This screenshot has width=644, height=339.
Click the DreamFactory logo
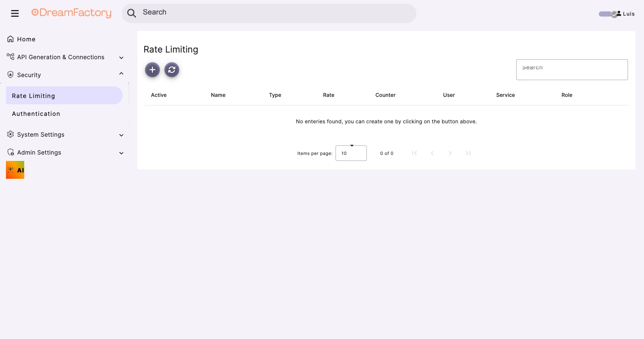click(x=71, y=13)
